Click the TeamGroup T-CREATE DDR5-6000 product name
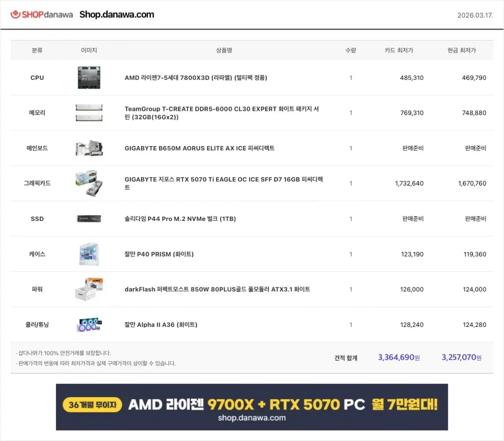This screenshot has width=504, height=441. click(x=221, y=113)
